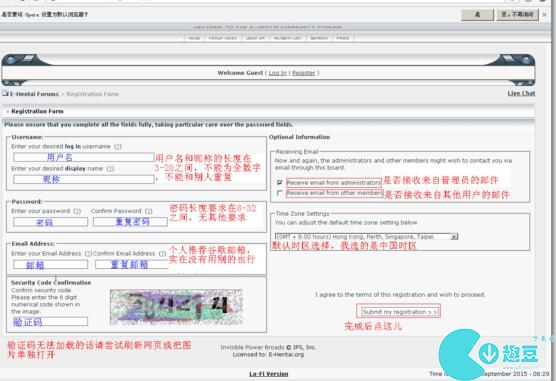Open the Member List navigation tab
Image resolution: width=556 pixels, height=381 pixels.
click(288, 38)
